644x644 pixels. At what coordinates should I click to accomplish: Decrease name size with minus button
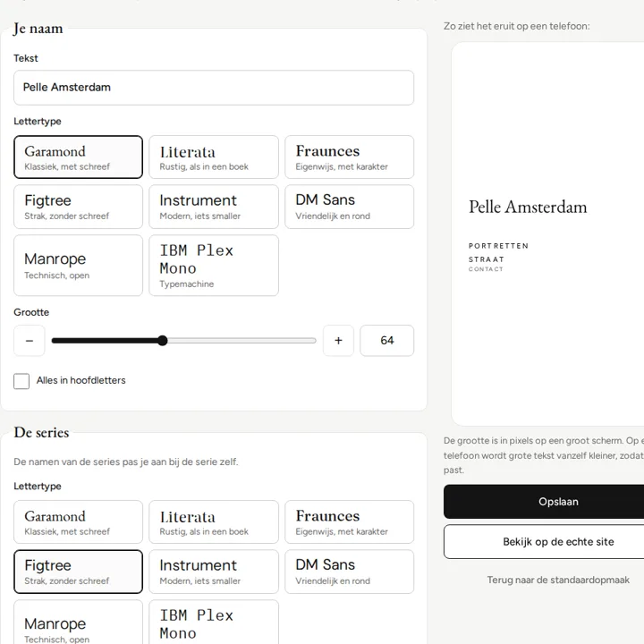(x=30, y=341)
